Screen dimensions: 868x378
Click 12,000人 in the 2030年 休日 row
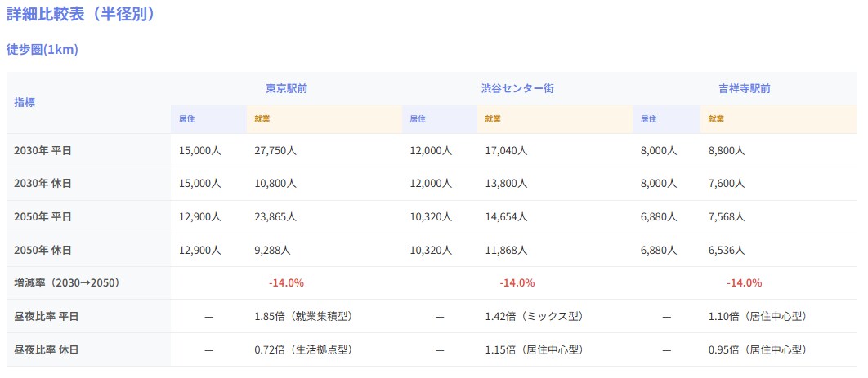coord(431,184)
